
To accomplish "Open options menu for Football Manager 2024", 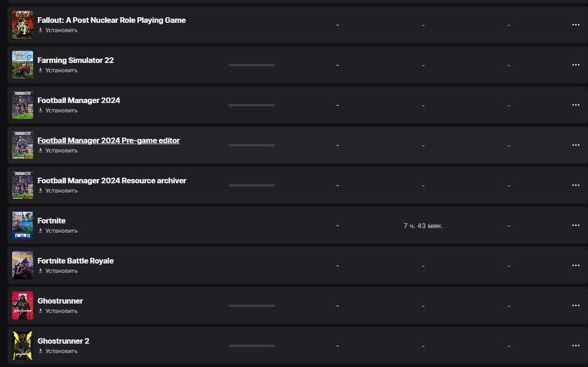I will [576, 105].
